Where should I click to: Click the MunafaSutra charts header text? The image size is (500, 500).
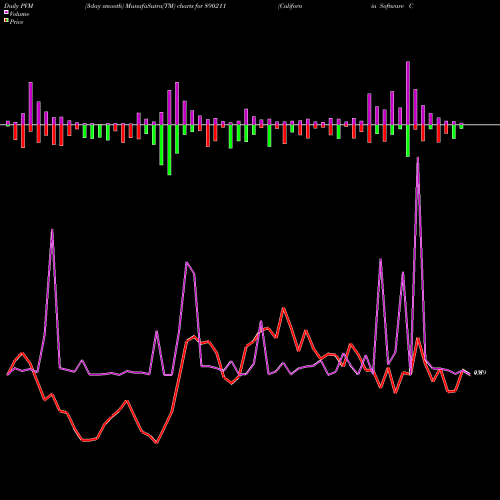(156, 6)
